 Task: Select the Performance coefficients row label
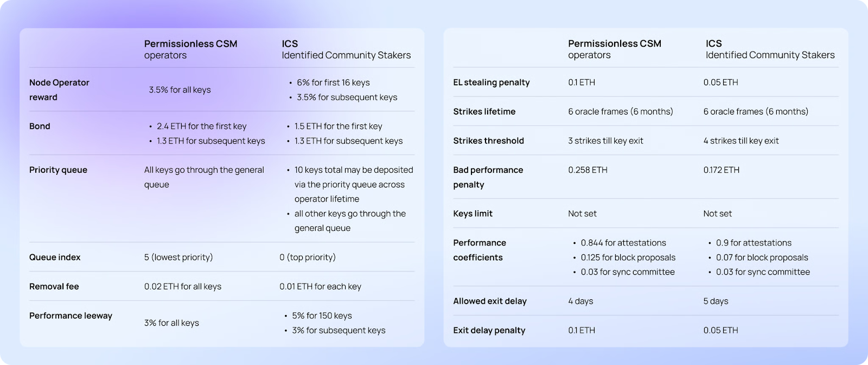480,250
